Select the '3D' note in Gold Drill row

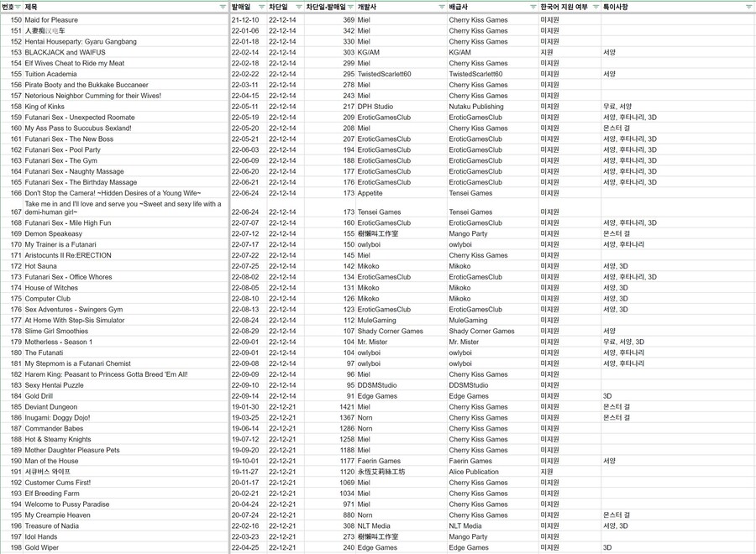click(x=677, y=396)
